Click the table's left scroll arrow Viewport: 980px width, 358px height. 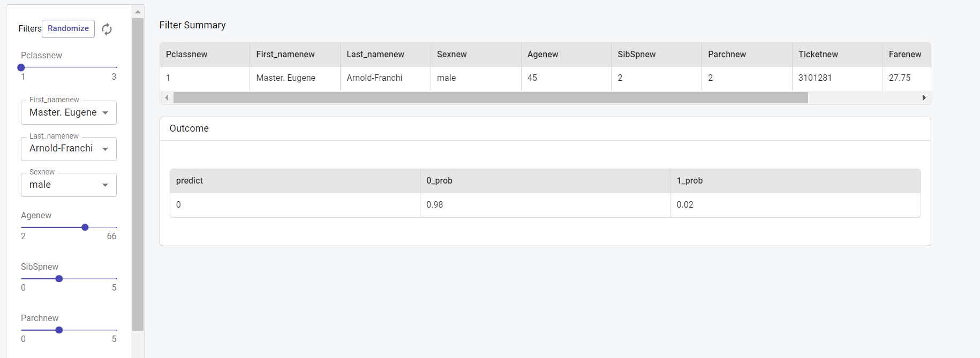tap(167, 98)
